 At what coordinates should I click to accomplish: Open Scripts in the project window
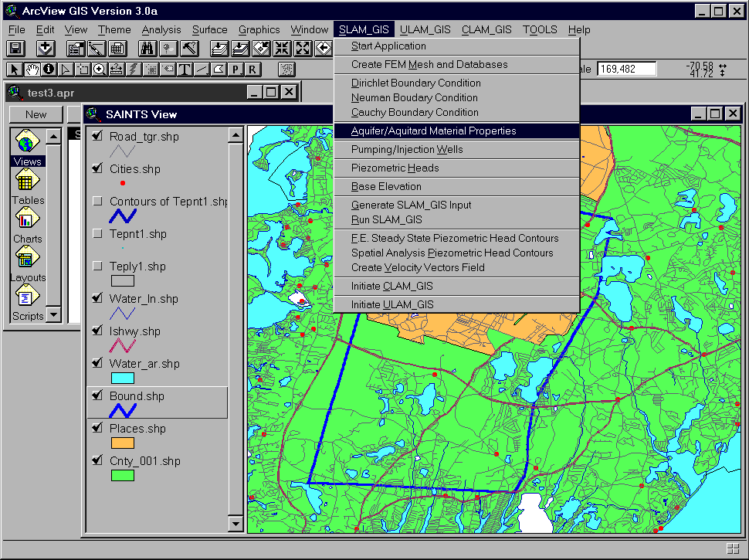pyautogui.click(x=27, y=304)
